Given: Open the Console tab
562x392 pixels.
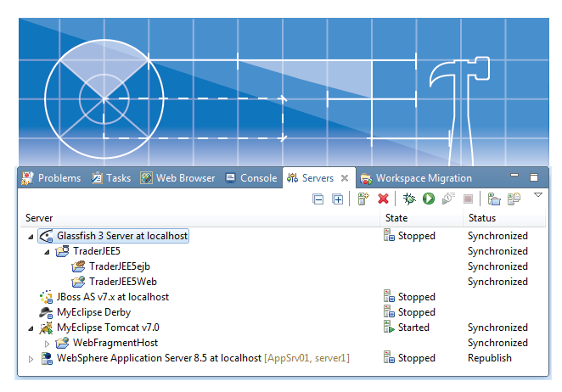Looking at the screenshot, I should (251, 178).
